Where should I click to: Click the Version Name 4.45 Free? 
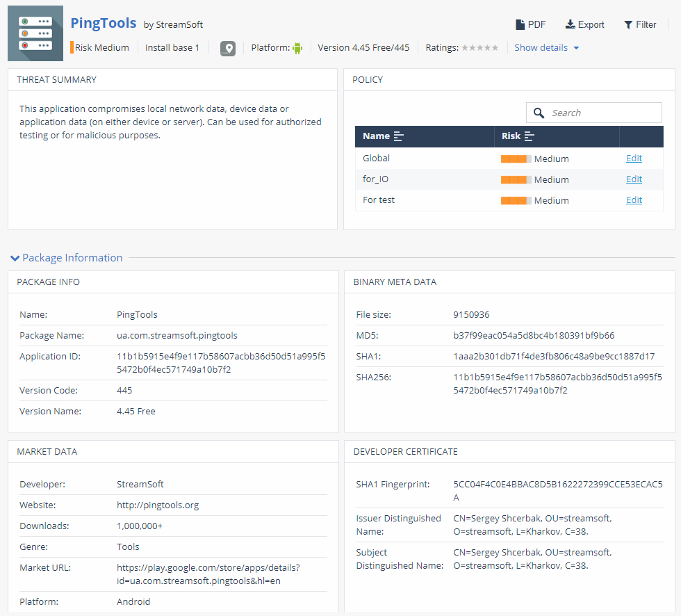[x=136, y=412]
